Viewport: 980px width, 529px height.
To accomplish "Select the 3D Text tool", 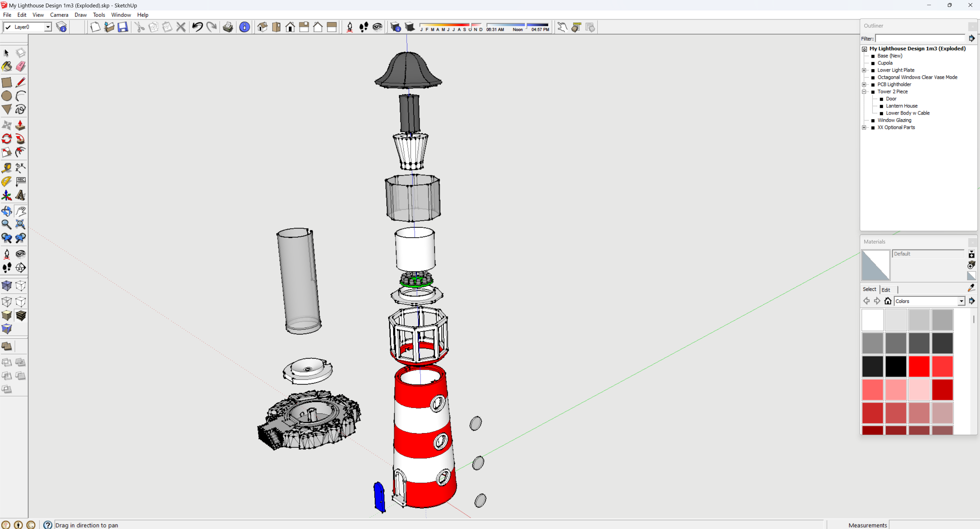I will pyautogui.click(x=20, y=195).
